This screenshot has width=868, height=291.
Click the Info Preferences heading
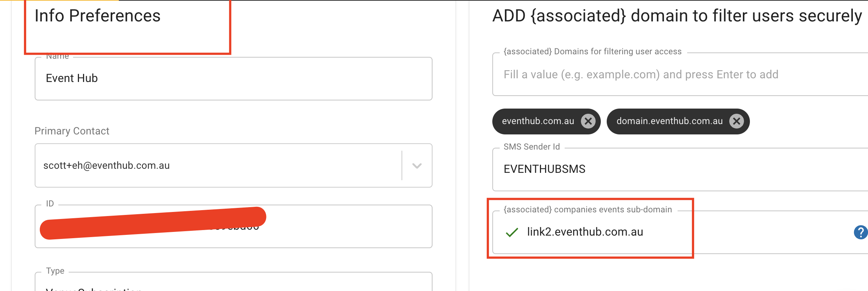[97, 16]
